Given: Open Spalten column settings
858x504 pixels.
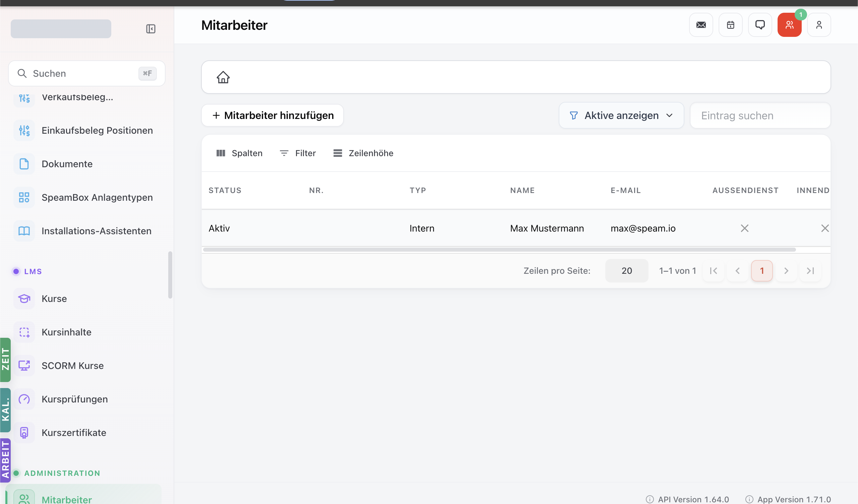Looking at the screenshot, I should 239,153.
